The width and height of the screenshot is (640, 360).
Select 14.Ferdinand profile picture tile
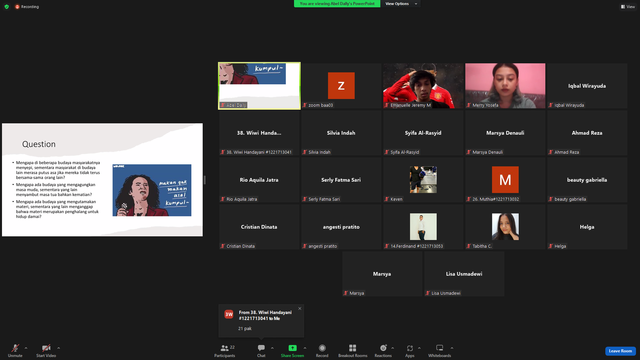[x=423, y=227]
